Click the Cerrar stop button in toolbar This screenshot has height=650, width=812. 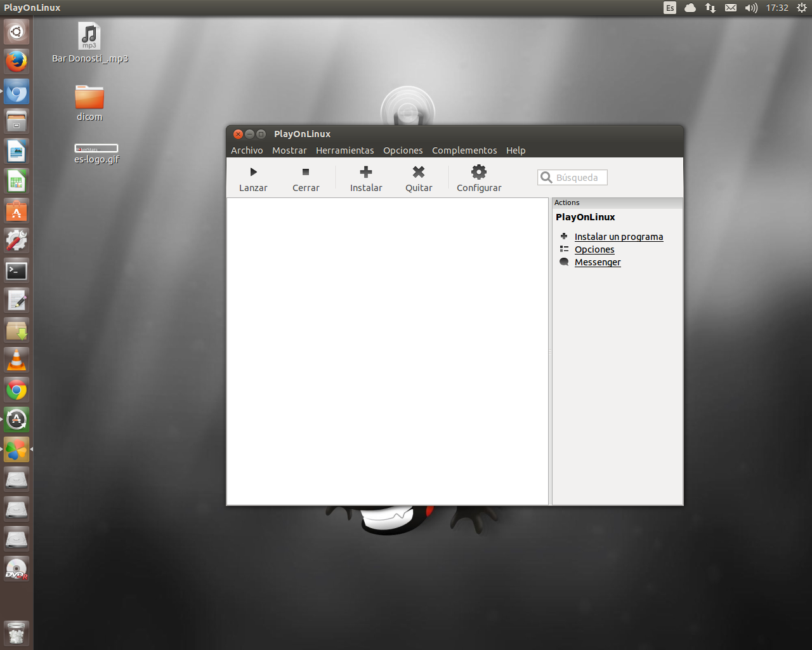pos(306,178)
